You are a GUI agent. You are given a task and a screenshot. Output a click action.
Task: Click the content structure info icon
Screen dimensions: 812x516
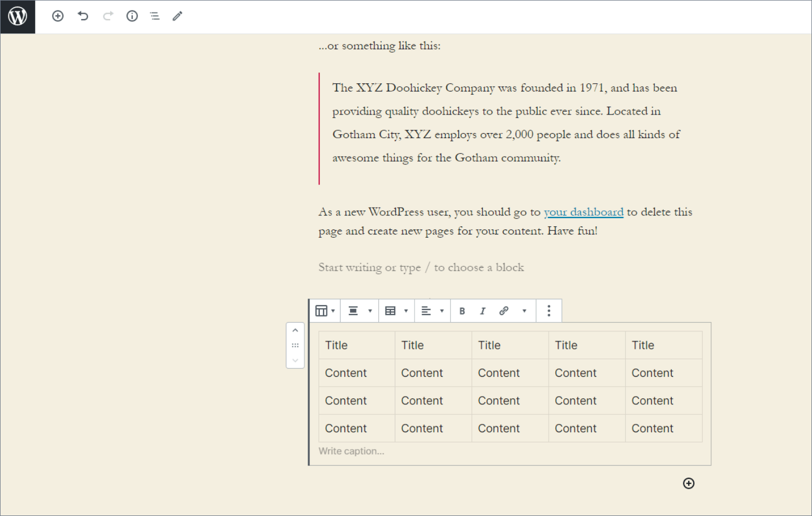click(132, 16)
